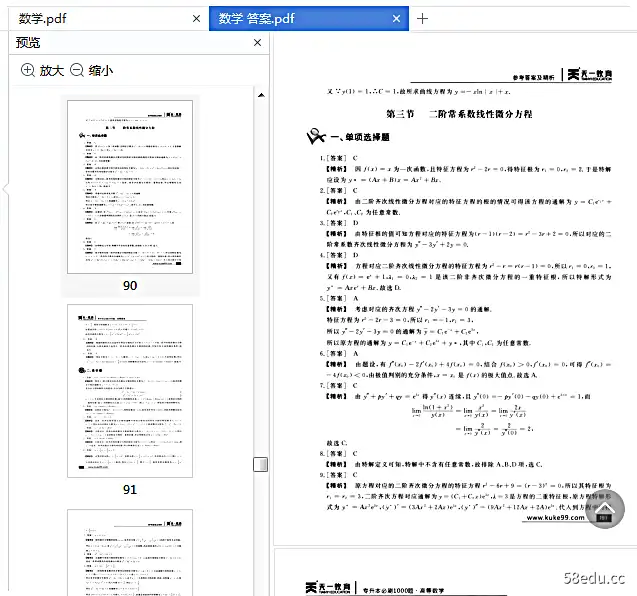Open a new tab with plus icon

[x=422, y=18]
